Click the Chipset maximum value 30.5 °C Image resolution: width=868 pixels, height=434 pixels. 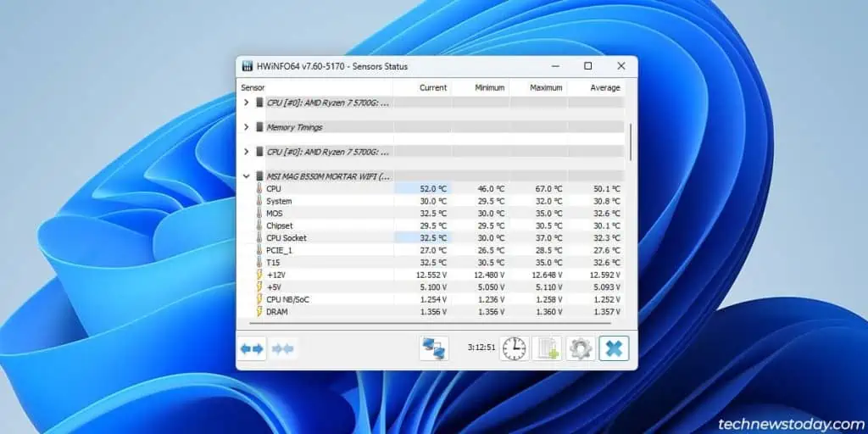(x=549, y=225)
